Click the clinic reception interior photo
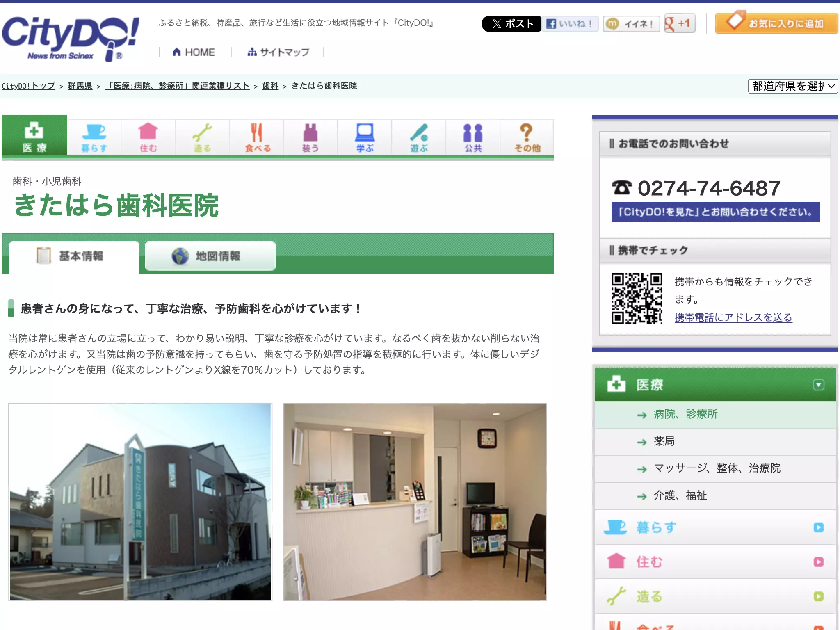The width and height of the screenshot is (840, 630). [x=415, y=502]
